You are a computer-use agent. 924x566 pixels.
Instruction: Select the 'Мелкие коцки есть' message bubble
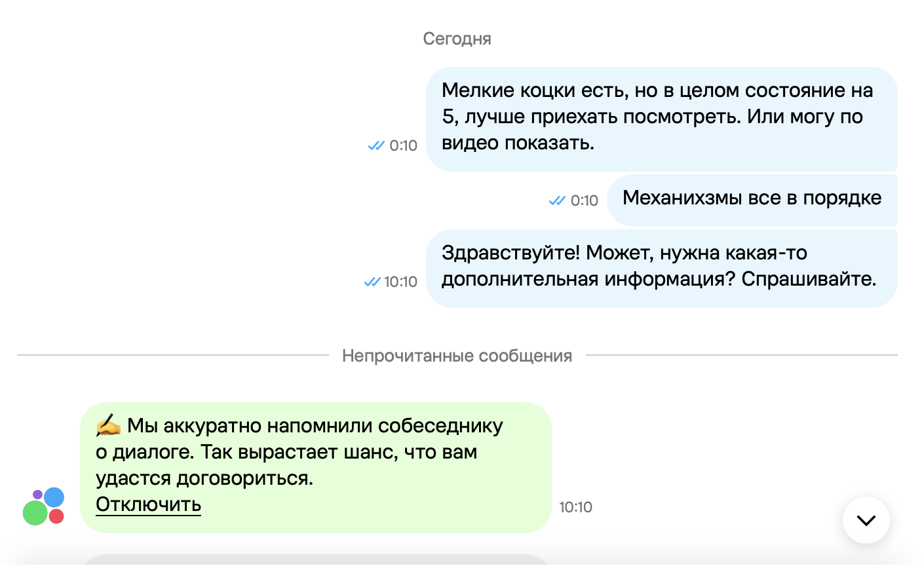(661, 119)
